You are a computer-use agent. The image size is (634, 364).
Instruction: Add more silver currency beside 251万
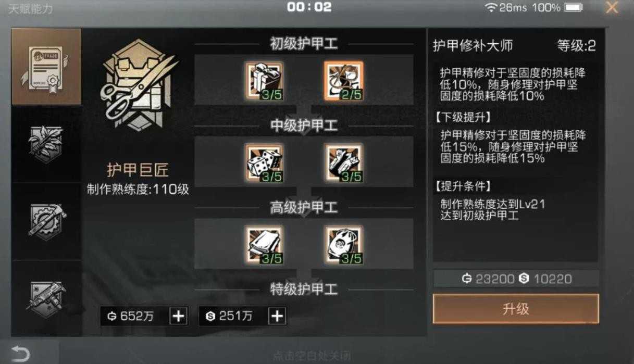[x=277, y=316]
